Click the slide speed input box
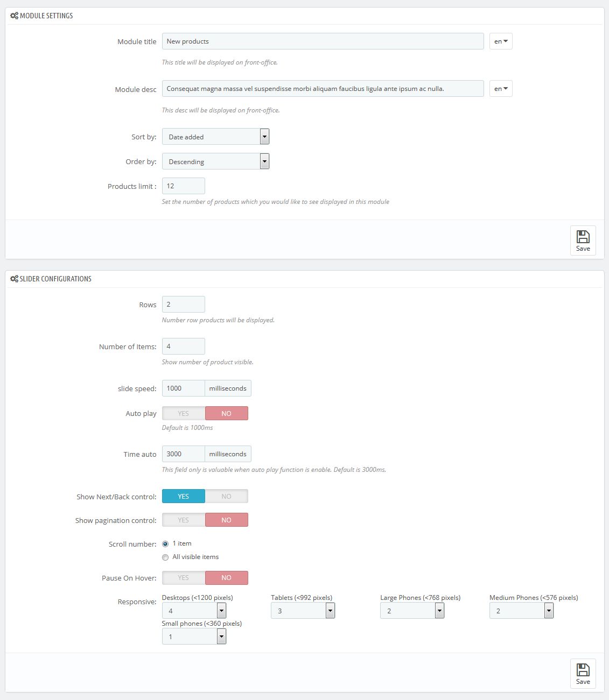This screenshot has height=700, width=609. coord(183,388)
